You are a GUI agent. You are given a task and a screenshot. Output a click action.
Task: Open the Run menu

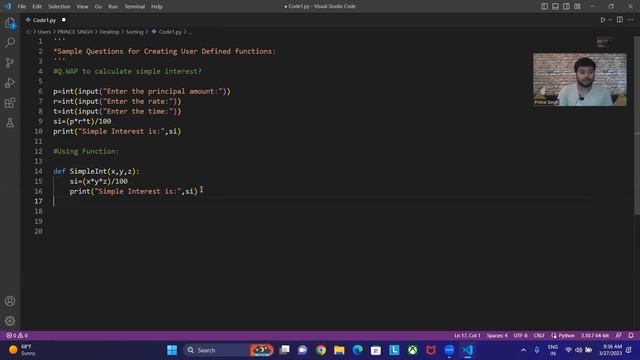pyautogui.click(x=113, y=7)
